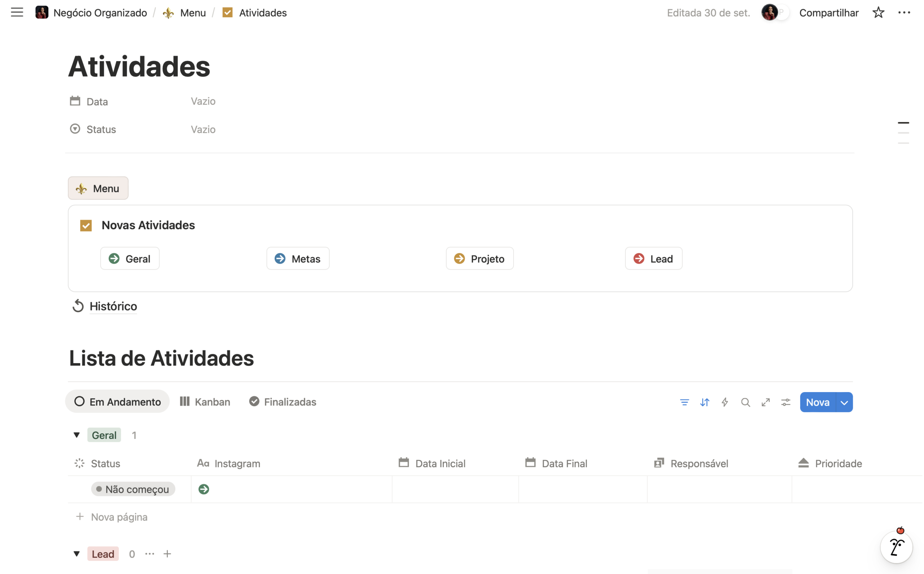Image resolution: width=924 pixels, height=574 pixels.
Task: Click the Não começou status tag
Action: click(133, 489)
